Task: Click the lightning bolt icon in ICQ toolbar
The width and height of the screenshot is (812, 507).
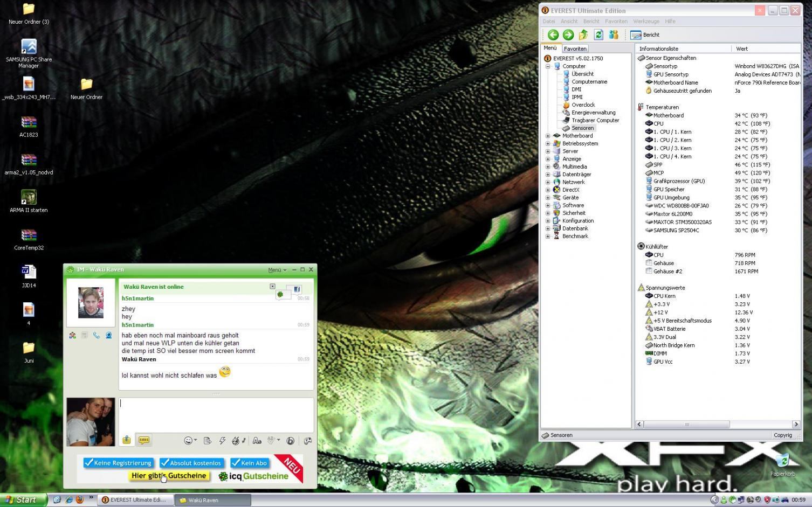Action: [222, 441]
